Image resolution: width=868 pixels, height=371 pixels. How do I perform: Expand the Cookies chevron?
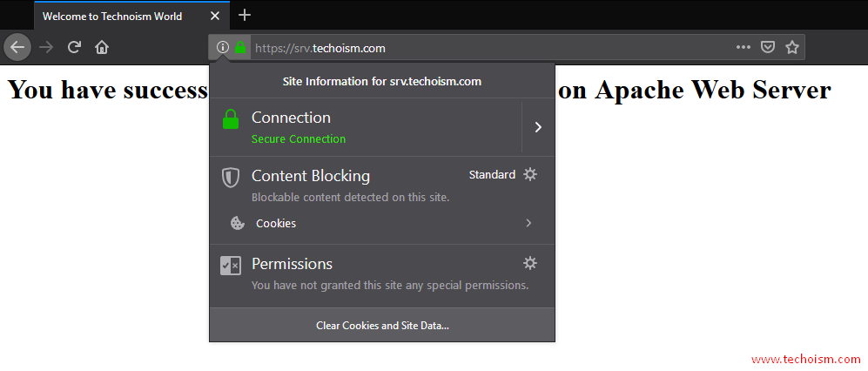(528, 223)
